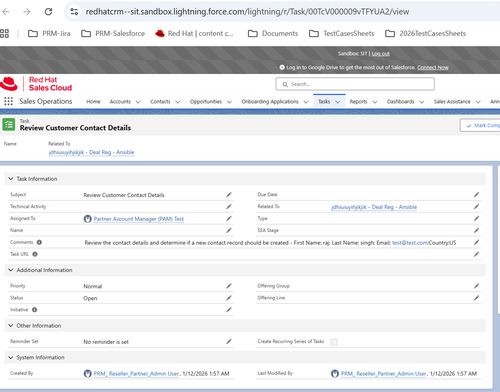Click the avatar icon next to Partner Account Manager
The height and width of the screenshot is (392, 500).
click(x=87, y=219)
